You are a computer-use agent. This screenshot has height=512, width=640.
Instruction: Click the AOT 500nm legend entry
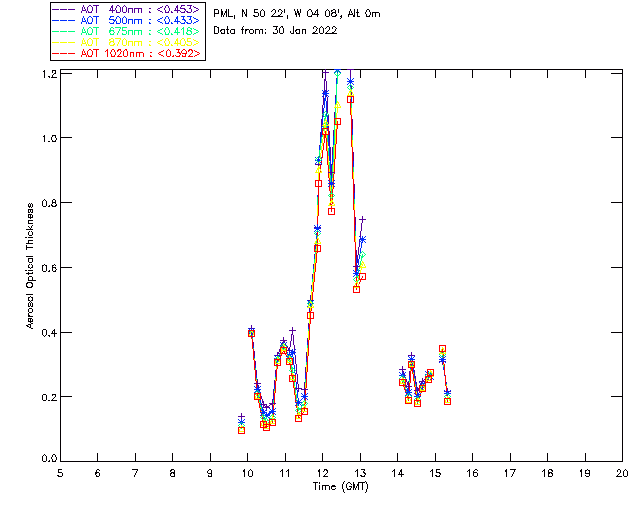127,20
